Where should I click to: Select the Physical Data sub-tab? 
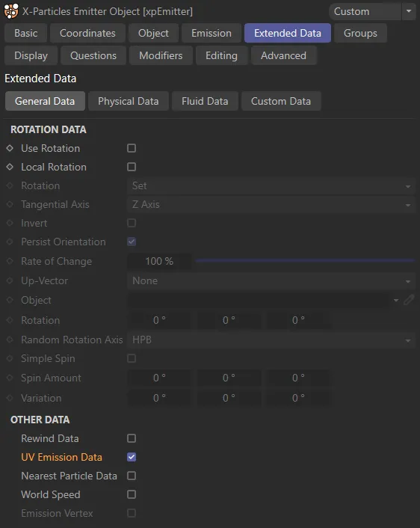[129, 101]
